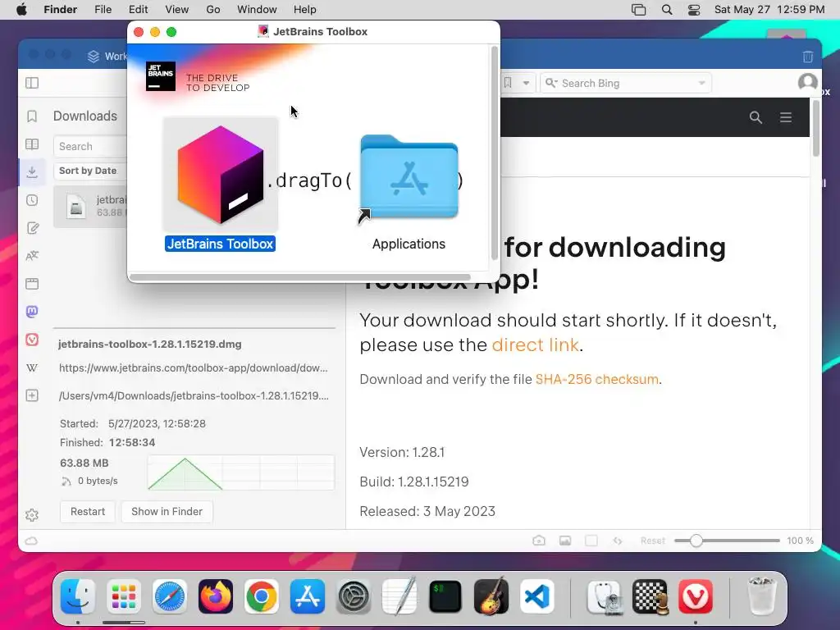Viewport: 840px width, 630px height.
Task: Click the closed tabs trash icon in Vivaldi
Action: click(x=808, y=57)
